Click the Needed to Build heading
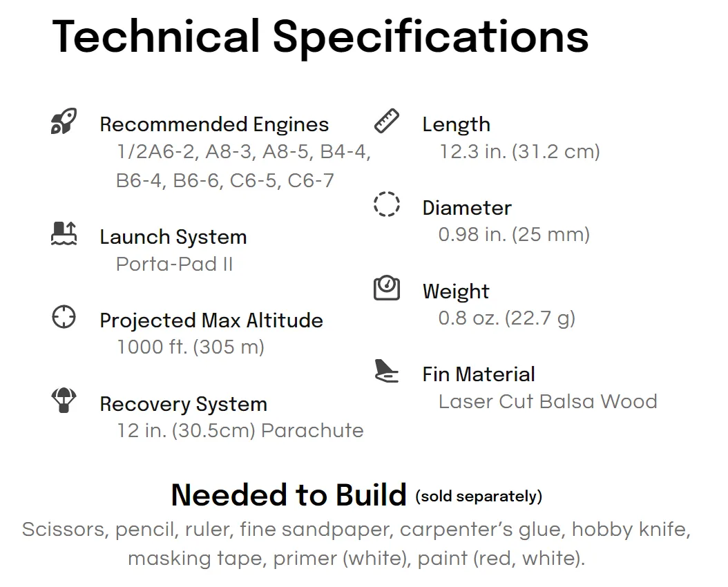This screenshot has width=728, height=587. [x=289, y=494]
